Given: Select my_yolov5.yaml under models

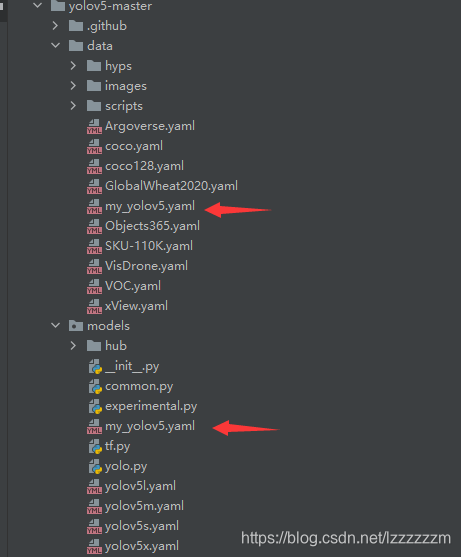Looking at the screenshot, I should pos(150,426).
